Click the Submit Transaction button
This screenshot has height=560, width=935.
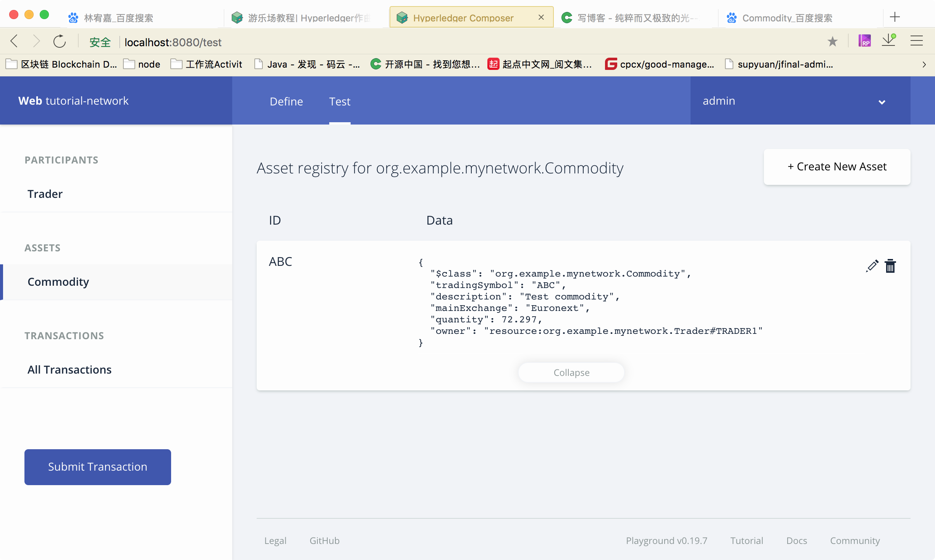[98, 466]
